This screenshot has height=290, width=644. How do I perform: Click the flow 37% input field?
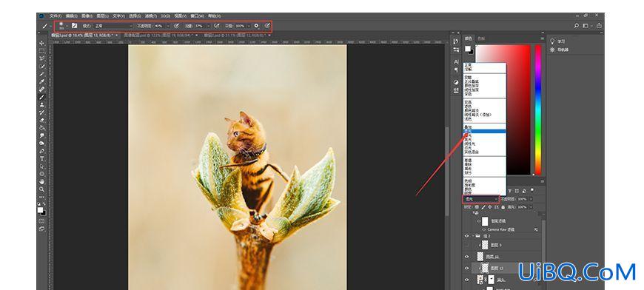[x=200, y=25]
